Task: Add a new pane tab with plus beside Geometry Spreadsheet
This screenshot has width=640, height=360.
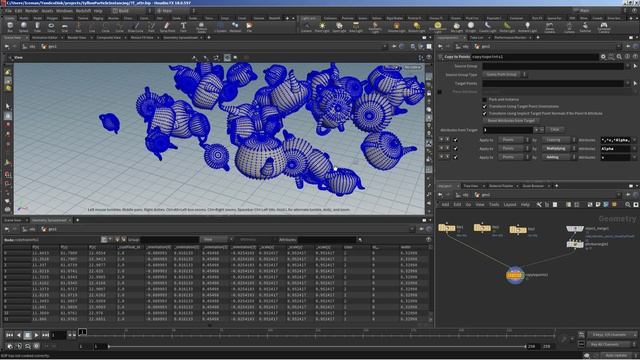Action: (78, 220)
